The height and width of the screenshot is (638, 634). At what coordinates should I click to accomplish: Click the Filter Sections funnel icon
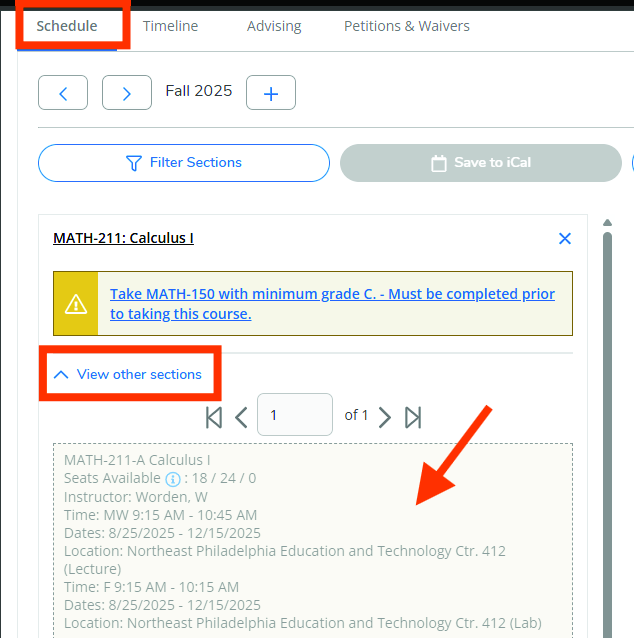[x=133, y=163]
